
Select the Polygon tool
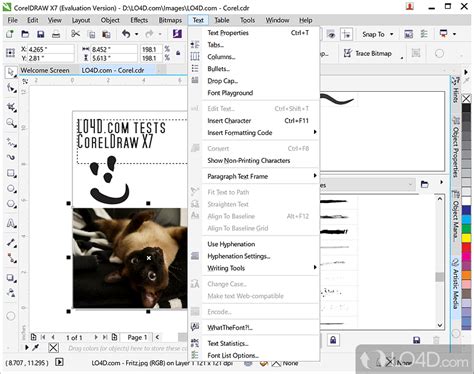point(11,204)
